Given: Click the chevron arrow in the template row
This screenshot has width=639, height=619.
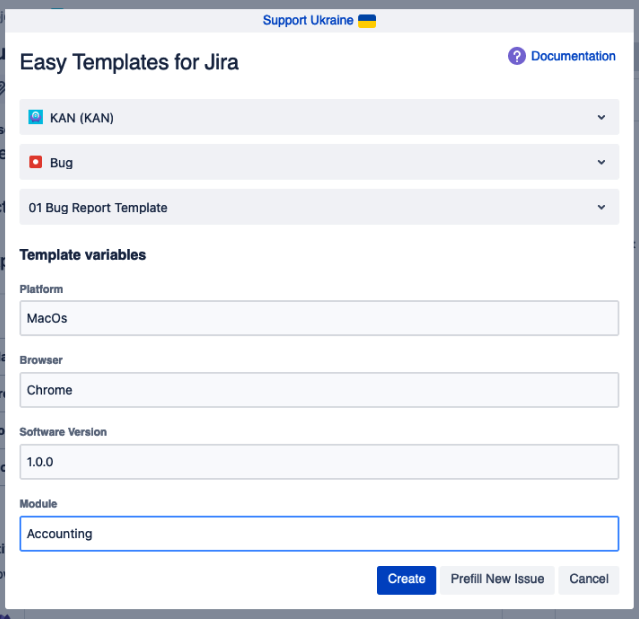Looking at the screenshot, I should coord(601,207).
